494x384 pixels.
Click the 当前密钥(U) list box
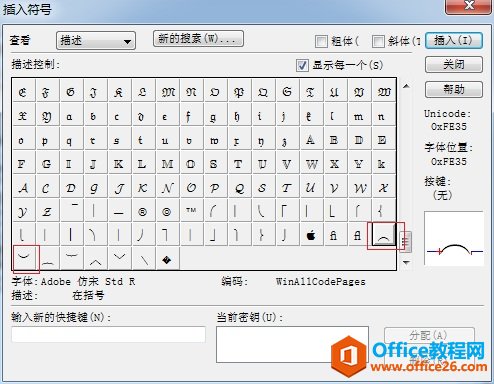click(x=292, y=345)
